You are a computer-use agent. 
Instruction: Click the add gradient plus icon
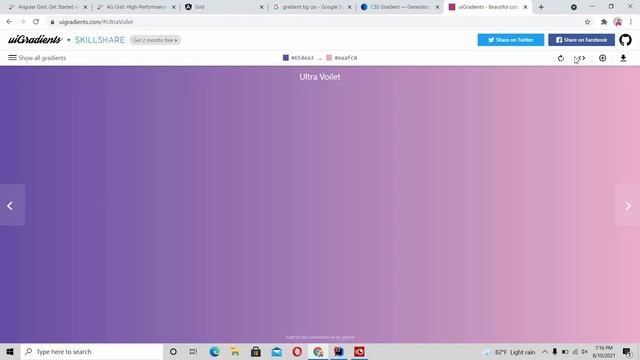tap(602, 58)
